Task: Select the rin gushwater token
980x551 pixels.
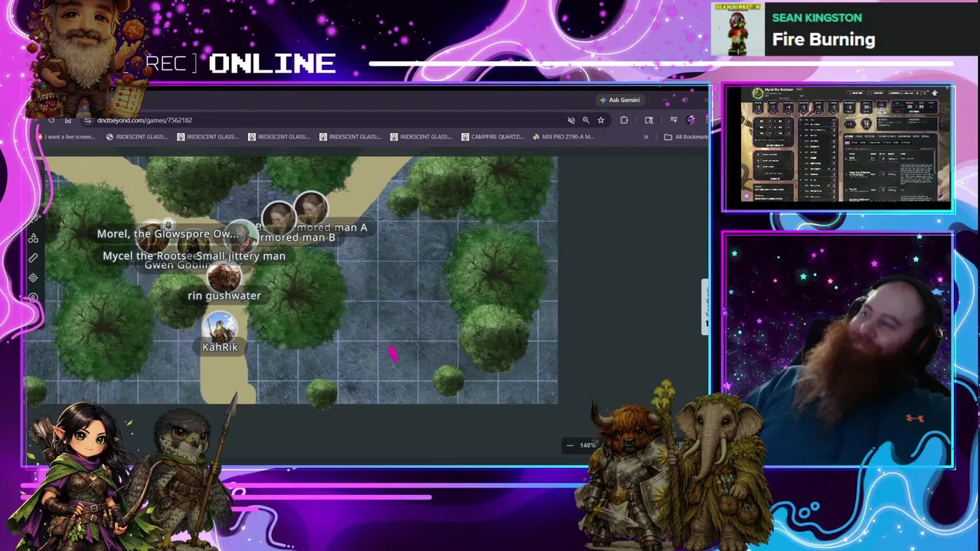Action: [x=224, y=277]
